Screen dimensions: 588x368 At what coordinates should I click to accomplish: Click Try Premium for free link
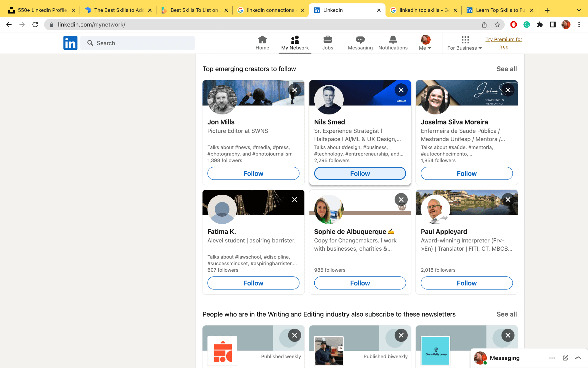click(504, 43)
